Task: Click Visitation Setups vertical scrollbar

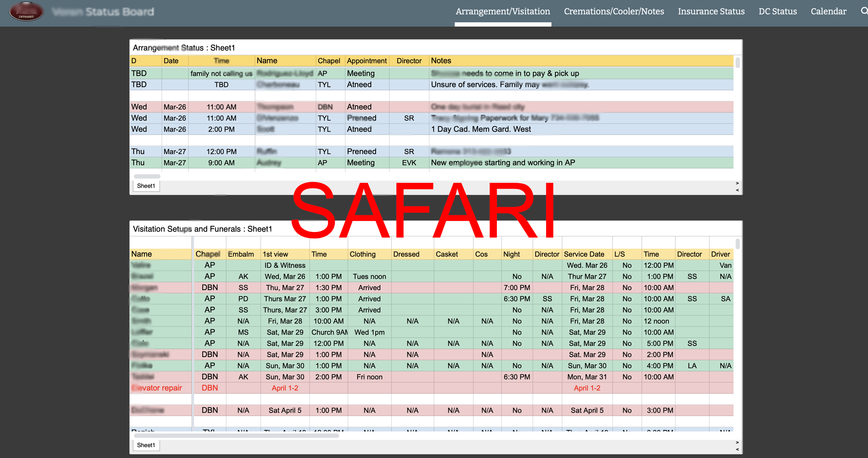Action: click(738, 244)
